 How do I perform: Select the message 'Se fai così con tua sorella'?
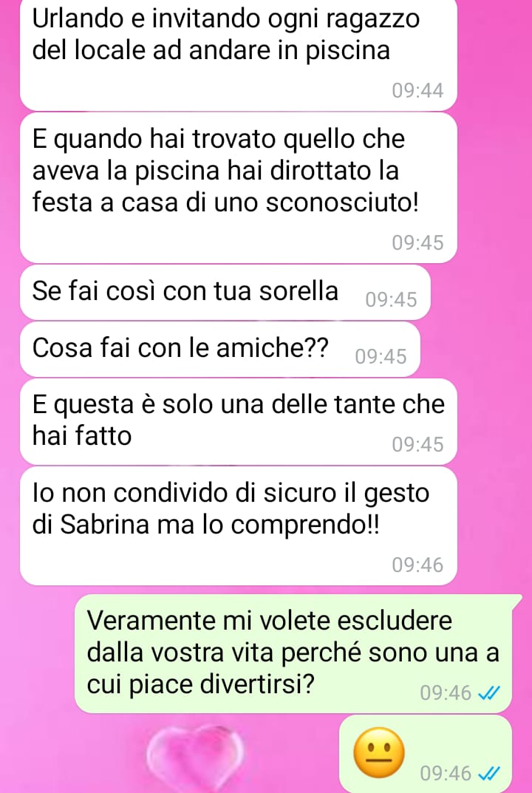(225, 293)
